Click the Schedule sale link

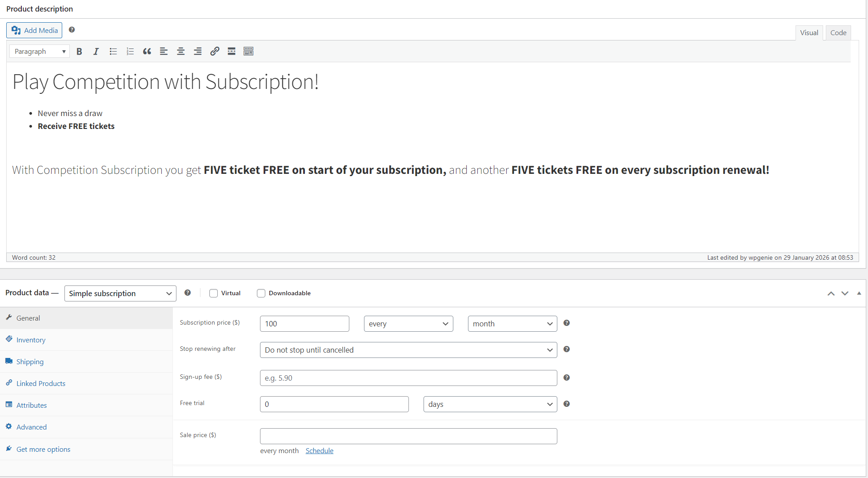[319, 451]
